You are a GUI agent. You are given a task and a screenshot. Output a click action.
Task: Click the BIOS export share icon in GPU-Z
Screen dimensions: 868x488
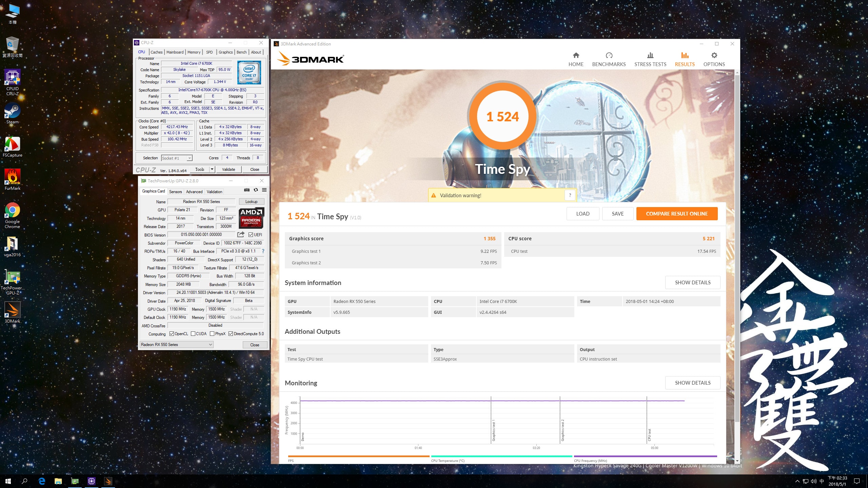pyautogui.click(x=241, y=235)
